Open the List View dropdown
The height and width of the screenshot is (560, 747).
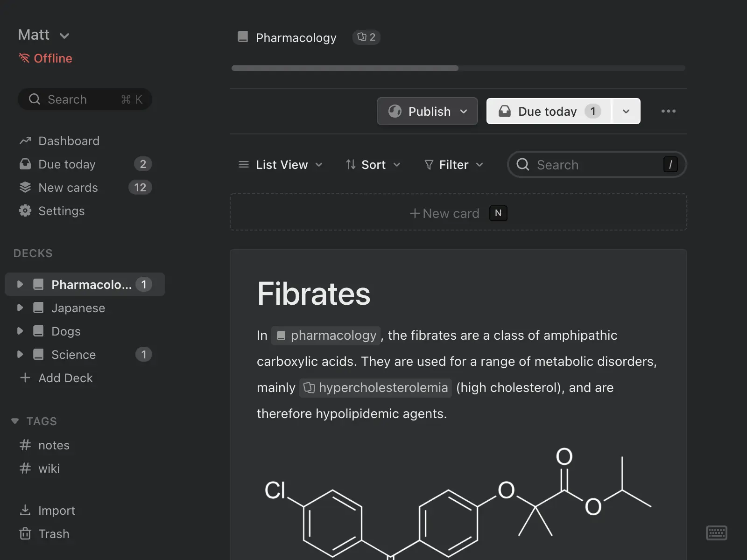[x=281, y=165]
